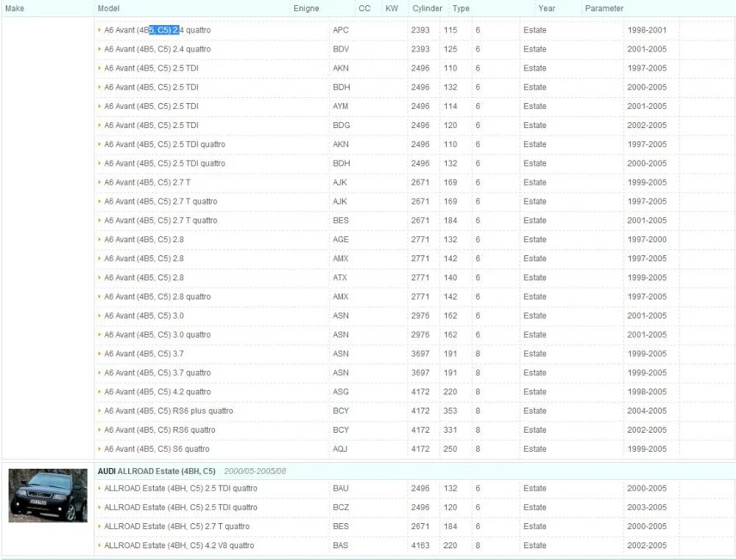Image resolution: width=736 pixels, height=560 pixels.
Task: Select A6 Avant 2.5 TDI row with engine AYM
Action: (x=151, y=107)
